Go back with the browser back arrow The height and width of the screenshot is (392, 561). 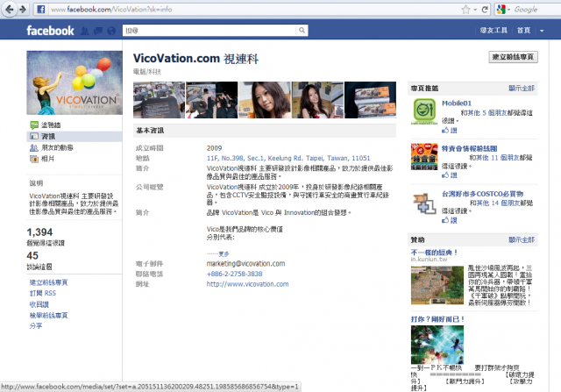(x=10, y=10)
